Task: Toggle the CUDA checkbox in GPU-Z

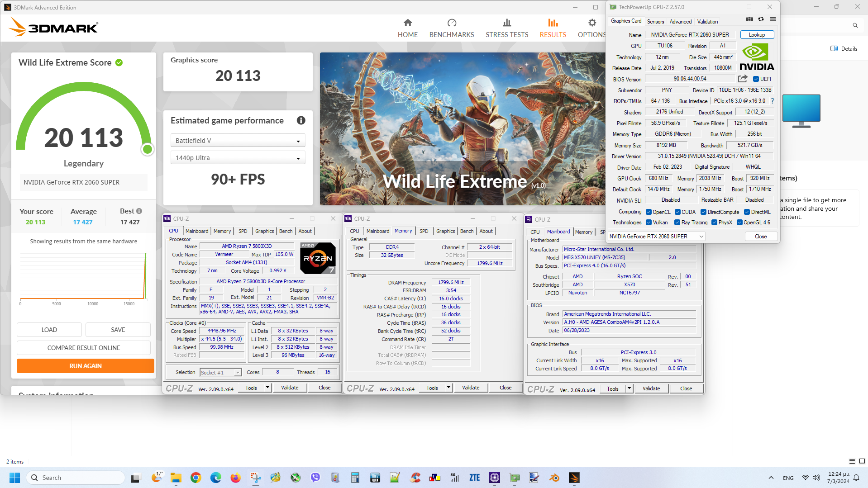Action: [x=677, y=212]
